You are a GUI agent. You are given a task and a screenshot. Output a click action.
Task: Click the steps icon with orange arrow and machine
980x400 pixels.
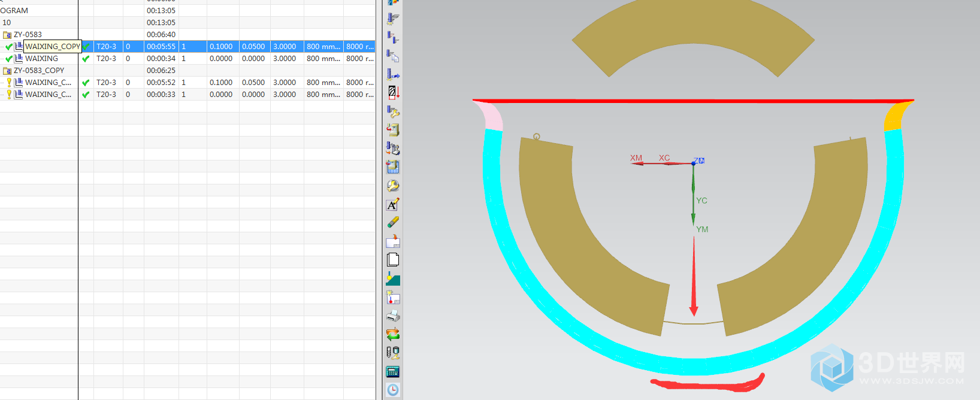coord(393,148)
